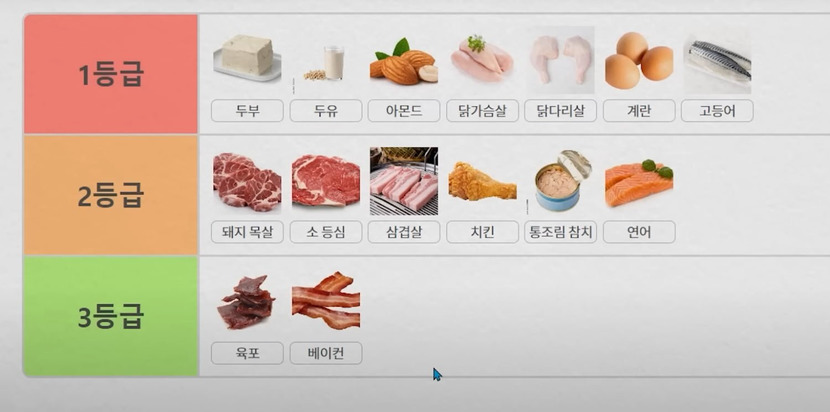
Task: Select the beef jerky picture
Action: (247, 302)
